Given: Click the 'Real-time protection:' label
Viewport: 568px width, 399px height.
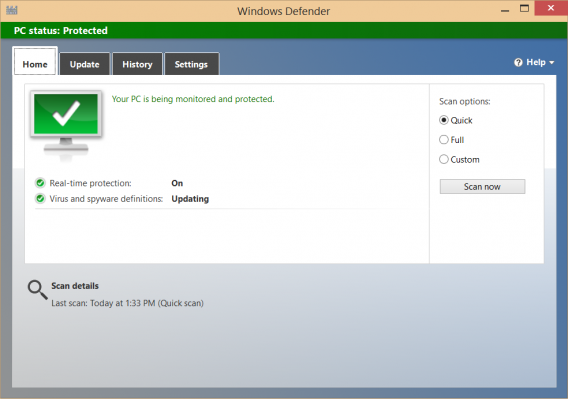Looking at the screenshot, I should point(90,183).
